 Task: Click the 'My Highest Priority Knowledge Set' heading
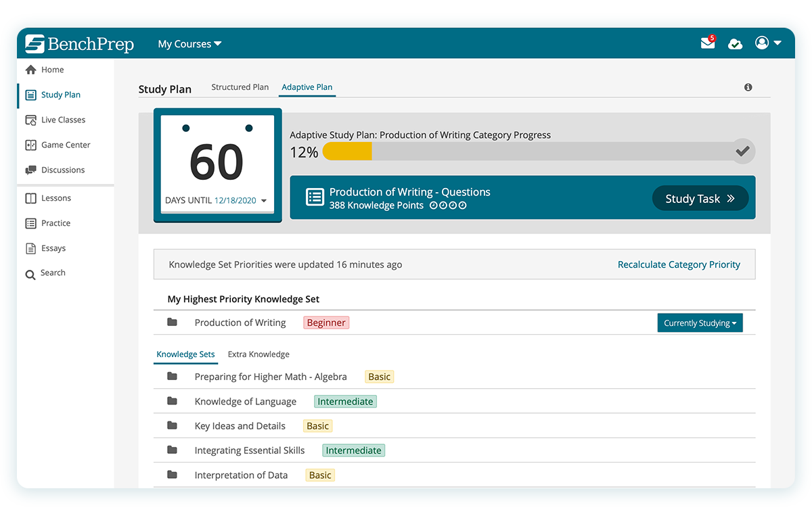point(244,299)
